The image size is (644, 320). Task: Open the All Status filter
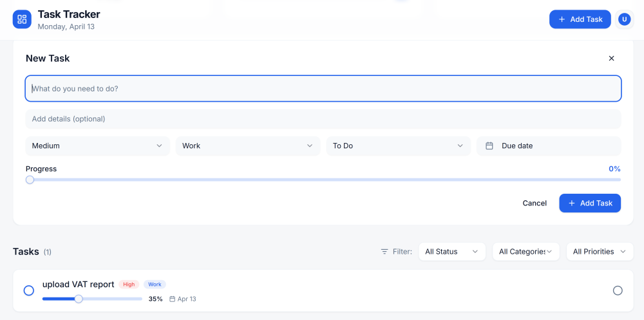tap(452, 251)
